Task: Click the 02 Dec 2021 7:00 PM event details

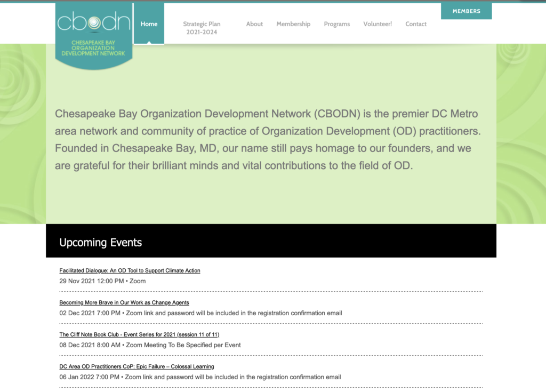Action: (x=200, y=313)
